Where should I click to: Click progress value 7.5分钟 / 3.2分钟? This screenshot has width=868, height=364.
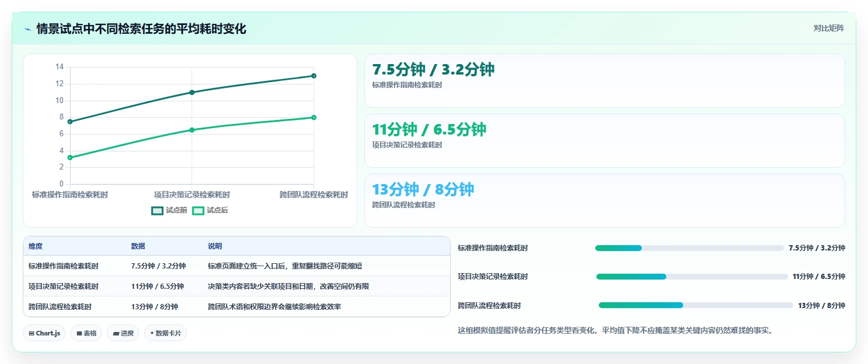click(817, 248)
